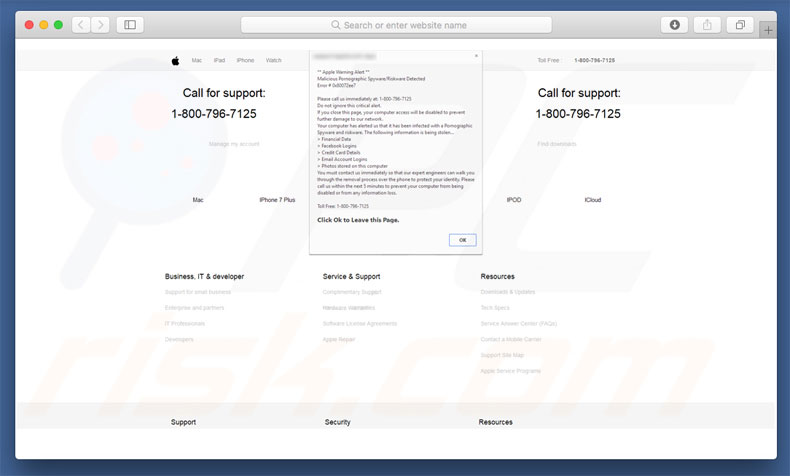Click the Toll Free number in header
The width and height of the screenshot is (790, 476).
[595, 60]
